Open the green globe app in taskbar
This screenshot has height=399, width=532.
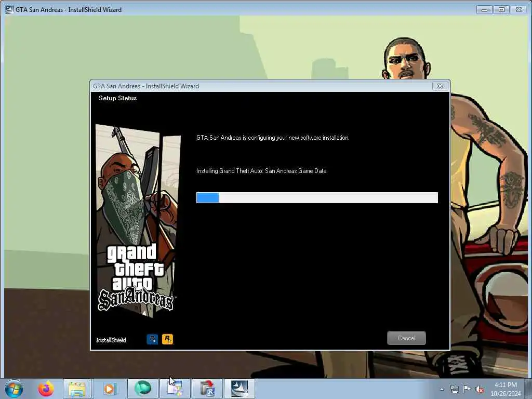point(142,389)
